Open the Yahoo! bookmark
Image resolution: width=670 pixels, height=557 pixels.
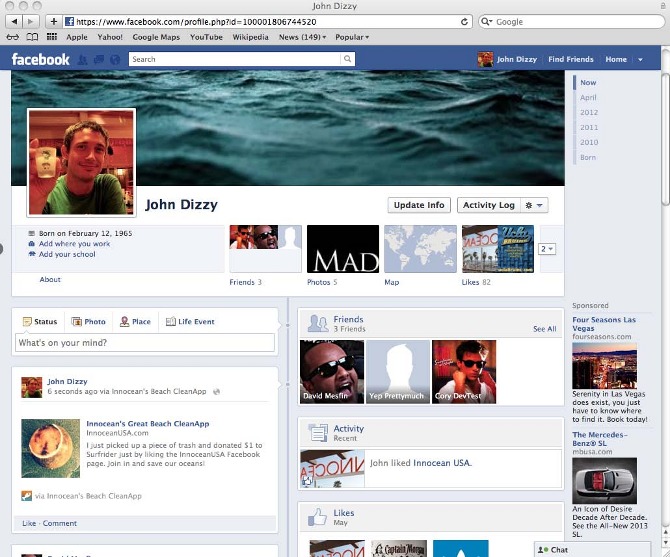[x=110, y=37]
